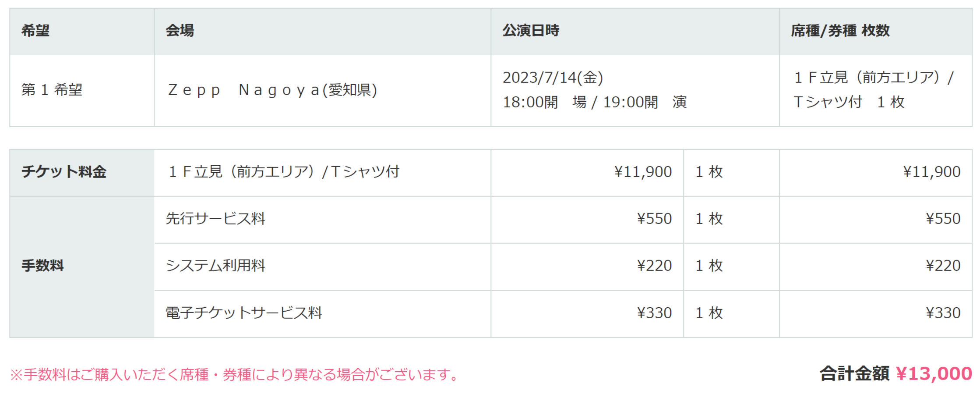Click the pink 手数料 notice text
980x398 pixels.
235,375
